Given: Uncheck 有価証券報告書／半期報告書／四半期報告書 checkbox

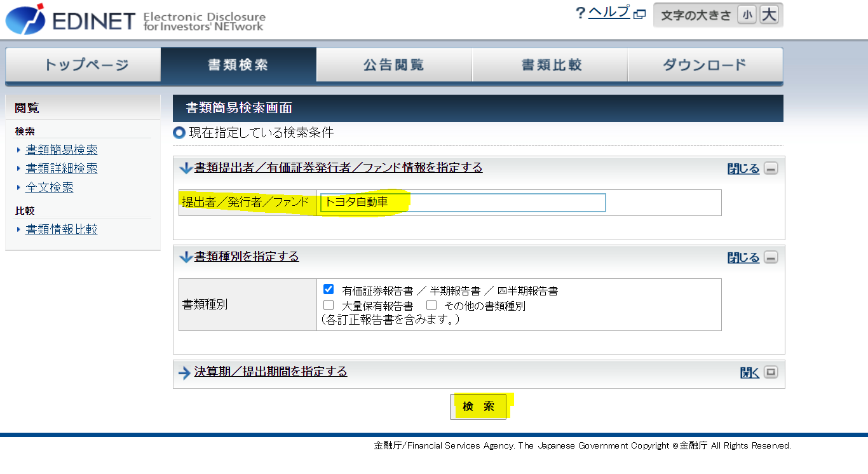Looking at the screenshot, I should click(x=329, y=289).
